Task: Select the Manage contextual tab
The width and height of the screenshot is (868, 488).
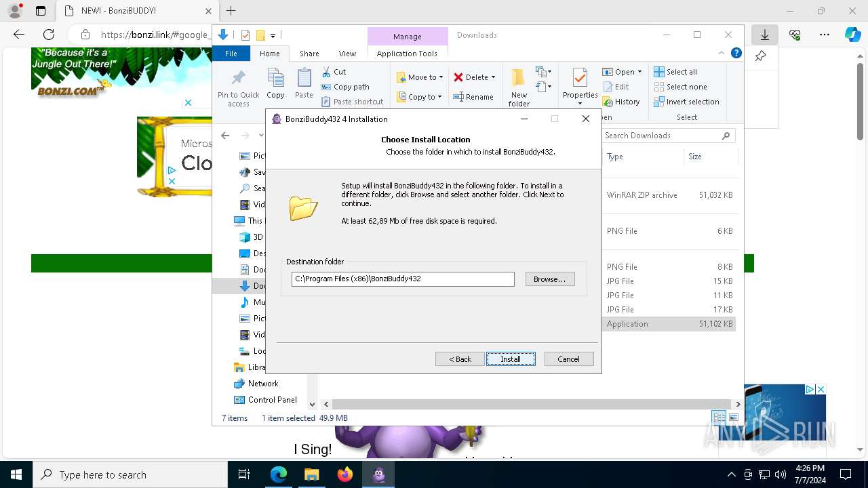Action: click(407, 37)
